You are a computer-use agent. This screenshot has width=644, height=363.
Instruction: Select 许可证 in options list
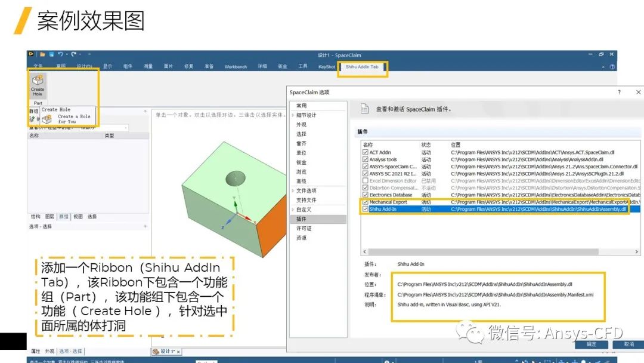click(304, 229)
